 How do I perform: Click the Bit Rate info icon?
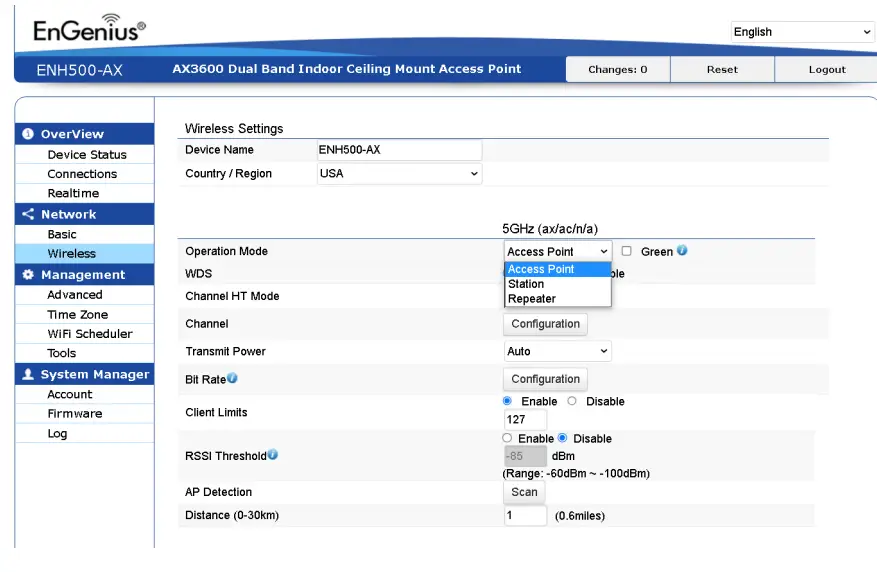(232, 379)
